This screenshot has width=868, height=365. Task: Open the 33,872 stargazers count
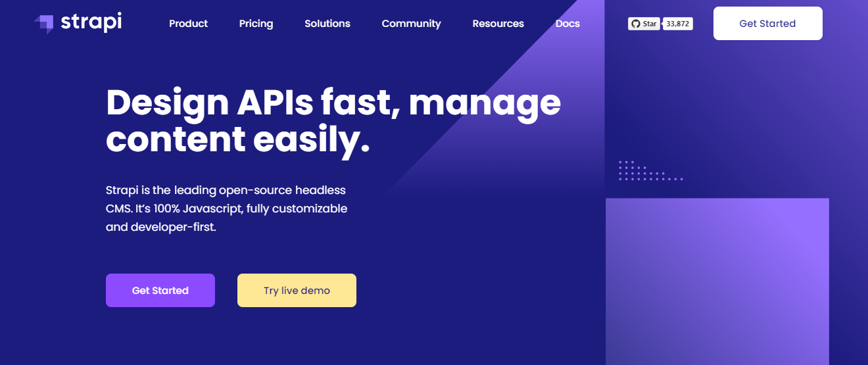click(x=677, y=24)
